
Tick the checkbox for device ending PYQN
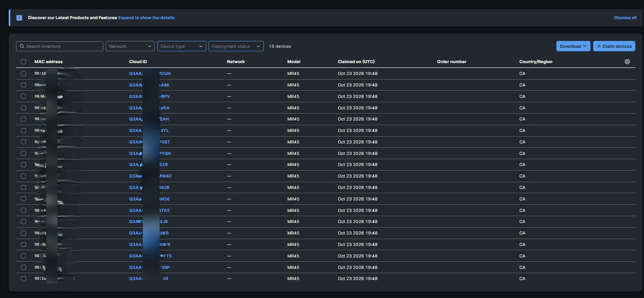(23, 153)
